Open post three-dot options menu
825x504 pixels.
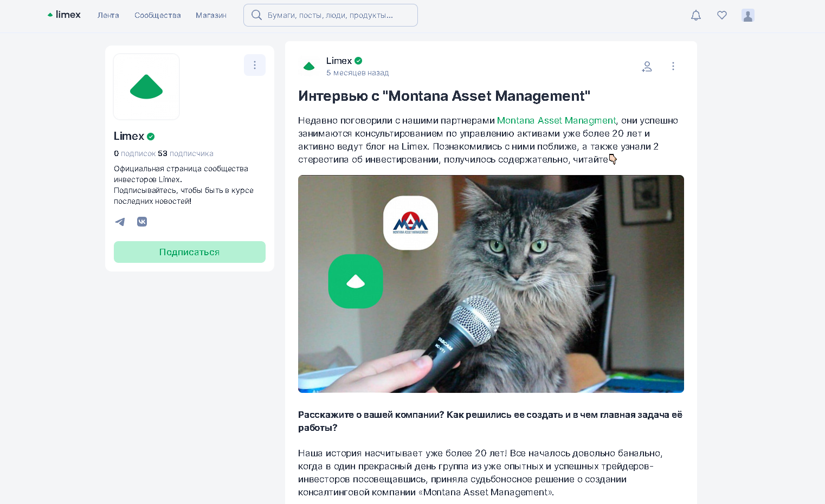point(673,66)
